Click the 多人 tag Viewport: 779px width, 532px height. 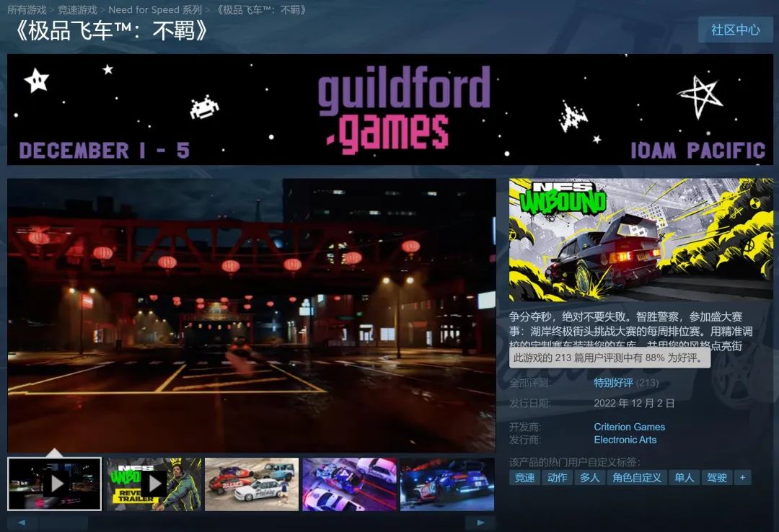589,477
